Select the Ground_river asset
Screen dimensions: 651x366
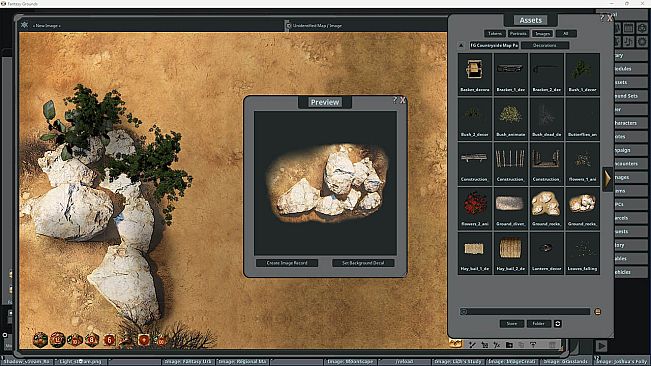pyautogui.click(x=510, y=208)
